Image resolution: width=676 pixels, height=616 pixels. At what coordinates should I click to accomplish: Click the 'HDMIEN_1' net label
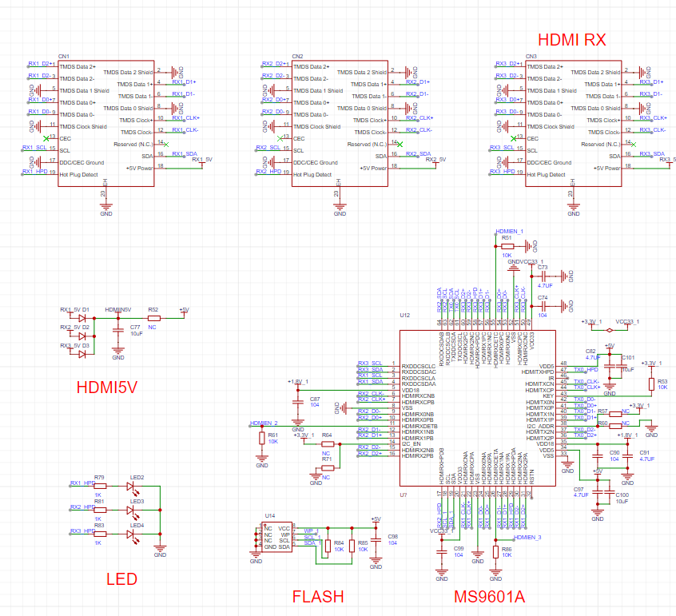[509, 232]
